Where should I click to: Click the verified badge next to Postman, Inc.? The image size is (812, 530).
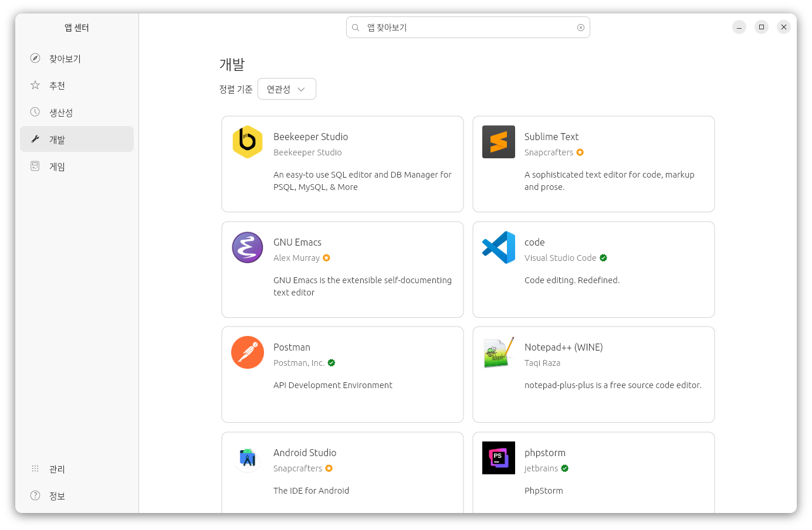331,363
